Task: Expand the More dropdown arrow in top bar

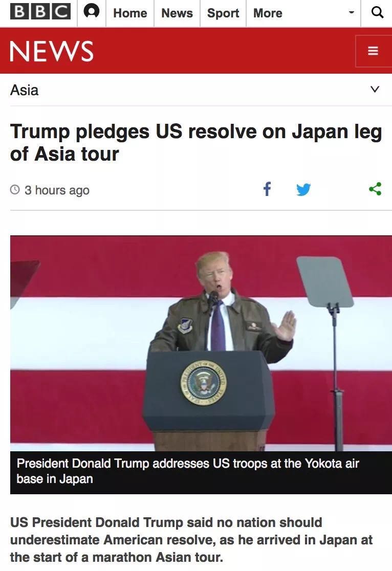Action: (351, 13)
